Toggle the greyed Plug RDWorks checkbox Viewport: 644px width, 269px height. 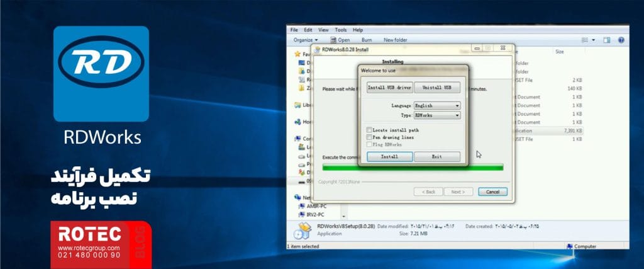369,144
